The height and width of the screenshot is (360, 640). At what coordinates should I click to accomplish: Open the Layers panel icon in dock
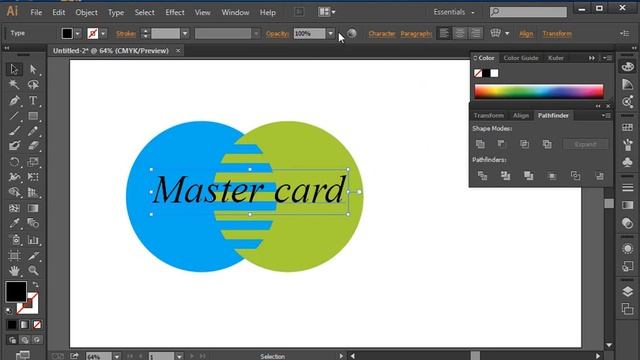point(627,291)
